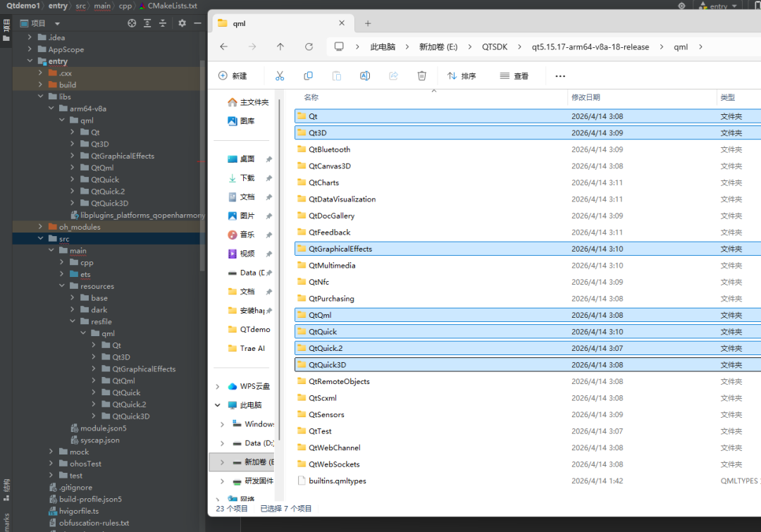Expand the chevron after qml in address bar
Image resolution: width=761 pixels, height=532 pixels.
click(700, 47)
